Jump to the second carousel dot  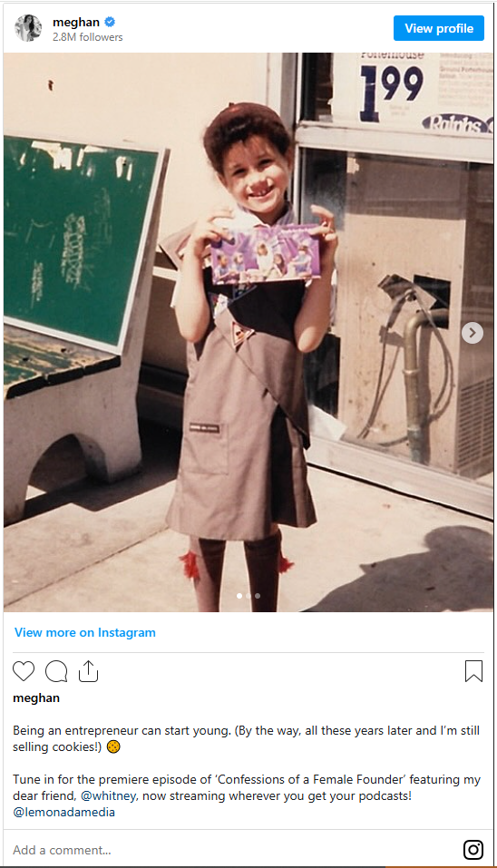click(x=248, y=596)
